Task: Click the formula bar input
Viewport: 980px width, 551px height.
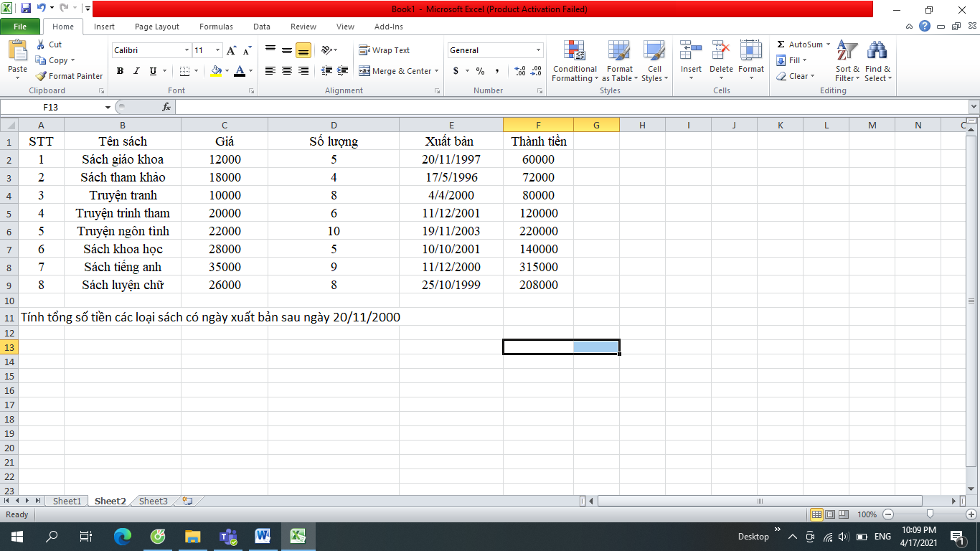Action: (x=571, y=107)
